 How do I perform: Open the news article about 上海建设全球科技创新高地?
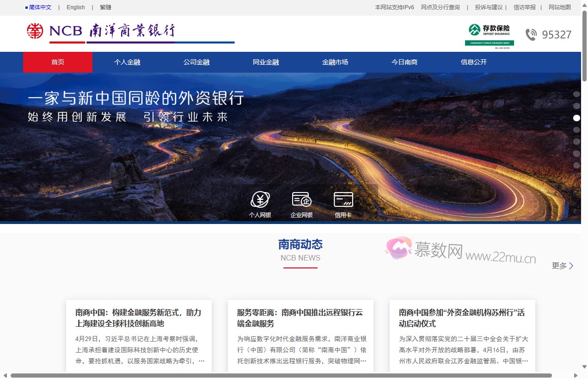point(138,318)
